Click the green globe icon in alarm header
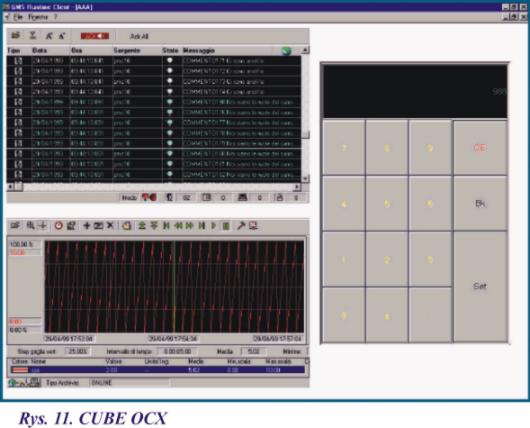The height and width of the screenshot is (428, 530). point(286,51)
